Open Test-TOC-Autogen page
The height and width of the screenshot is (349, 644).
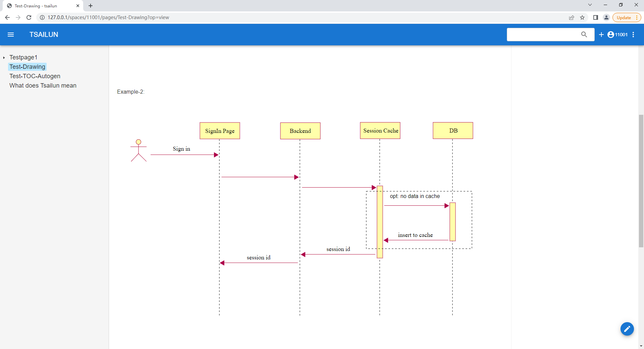pos(35,76)
